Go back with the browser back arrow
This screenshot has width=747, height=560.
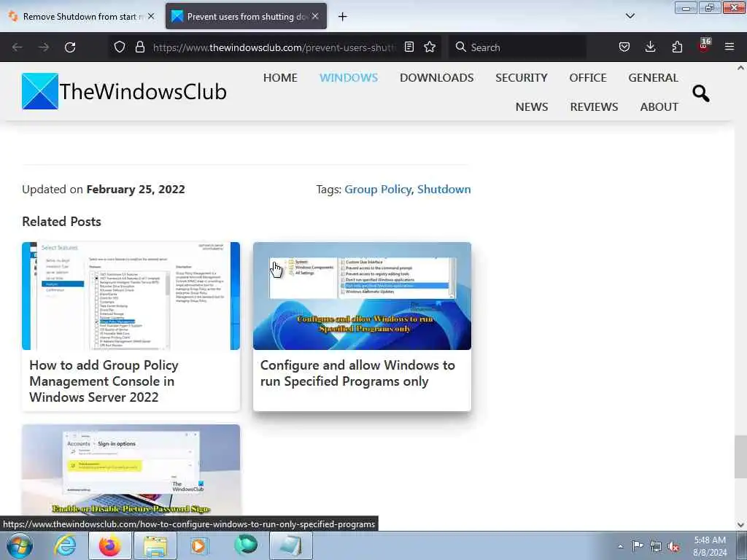coord(18,47)
